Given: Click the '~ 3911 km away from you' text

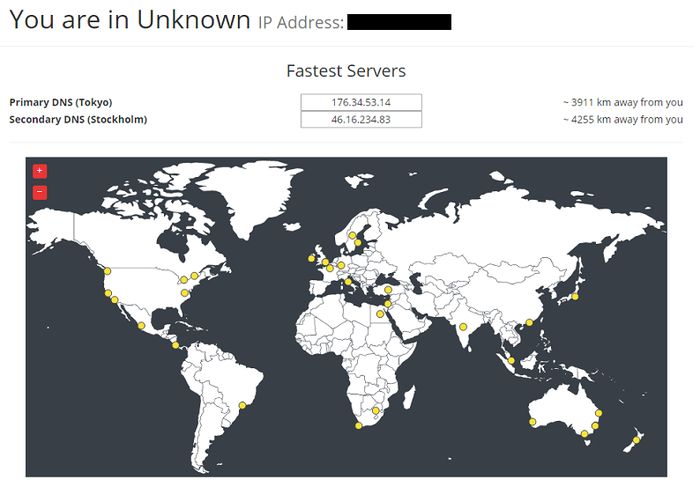Looking at the screenshot, I should [623, 102].
